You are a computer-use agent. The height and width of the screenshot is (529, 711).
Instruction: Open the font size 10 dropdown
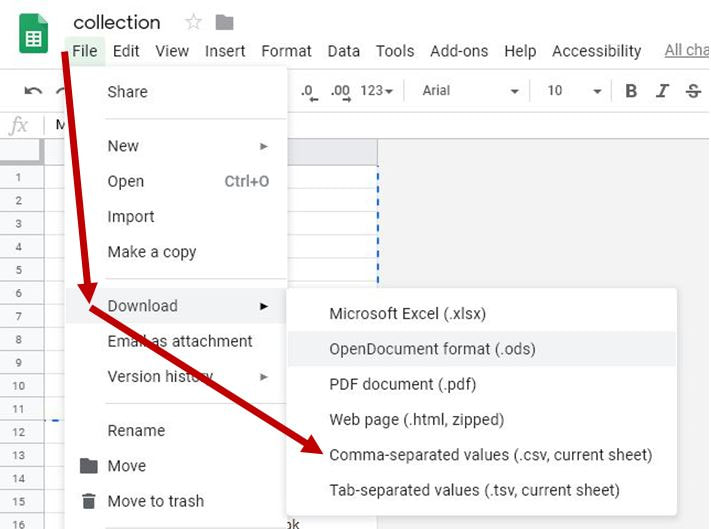click(574, 91)
